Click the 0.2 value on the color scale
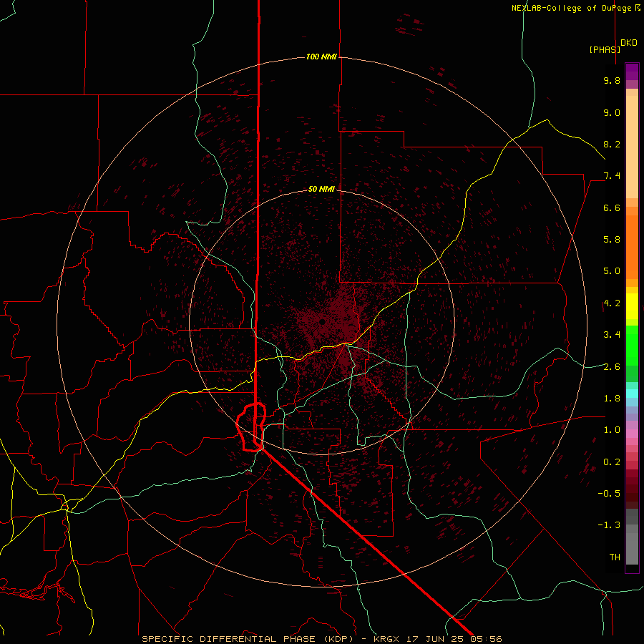Image resolution: width=644 pixels, height=644 pixels. [x=612, y=462]
